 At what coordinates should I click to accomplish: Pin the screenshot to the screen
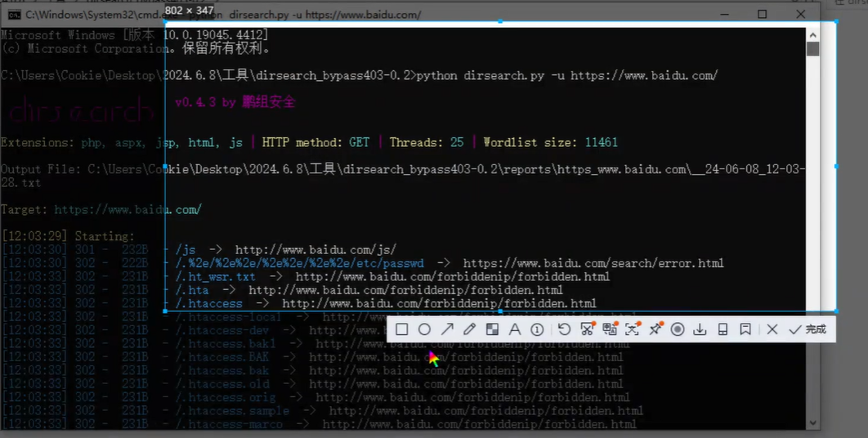(x=655, y=329)
